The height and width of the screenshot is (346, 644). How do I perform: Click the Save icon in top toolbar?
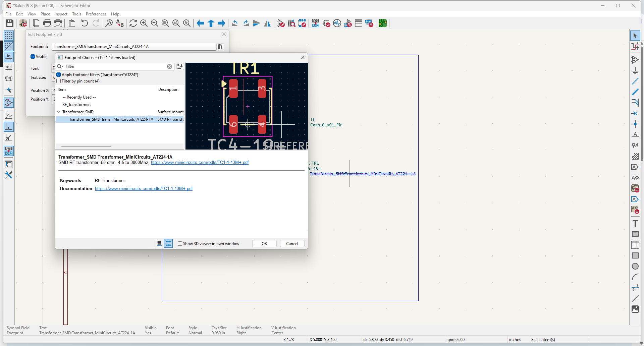tap(10, 23)
